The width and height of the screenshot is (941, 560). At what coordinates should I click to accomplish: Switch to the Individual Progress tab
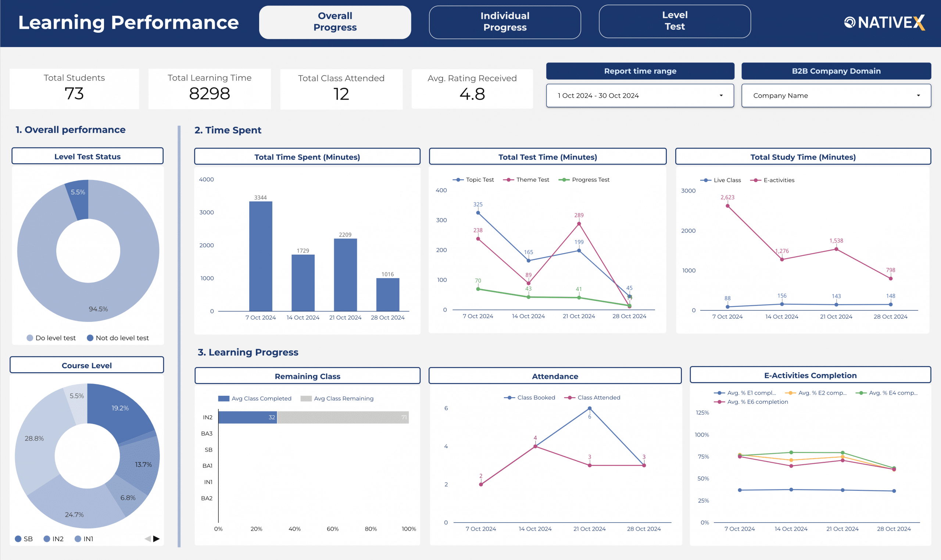[x=505, y=22]
